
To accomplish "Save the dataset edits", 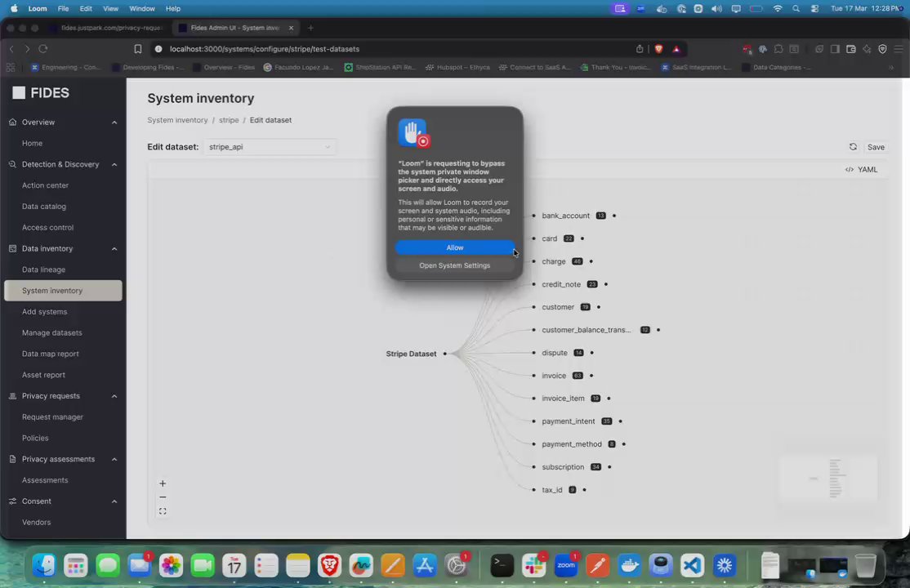I will pos(875,147).
